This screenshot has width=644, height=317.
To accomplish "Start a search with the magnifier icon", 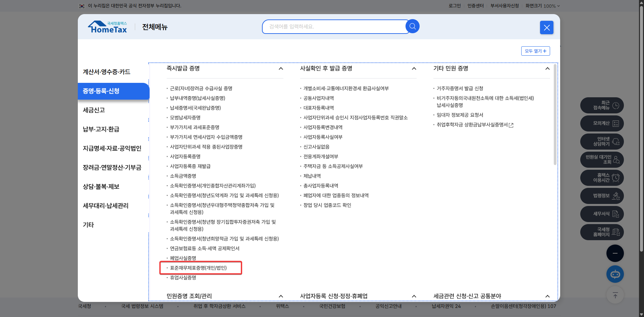I will [x=412, y=26].
